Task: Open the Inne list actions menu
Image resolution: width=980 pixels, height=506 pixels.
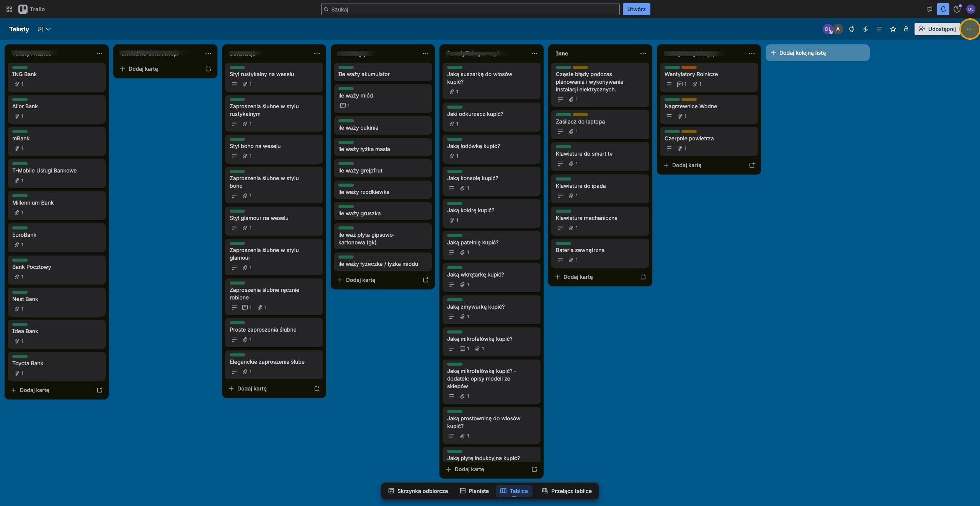Action: [x=643, y=54]
